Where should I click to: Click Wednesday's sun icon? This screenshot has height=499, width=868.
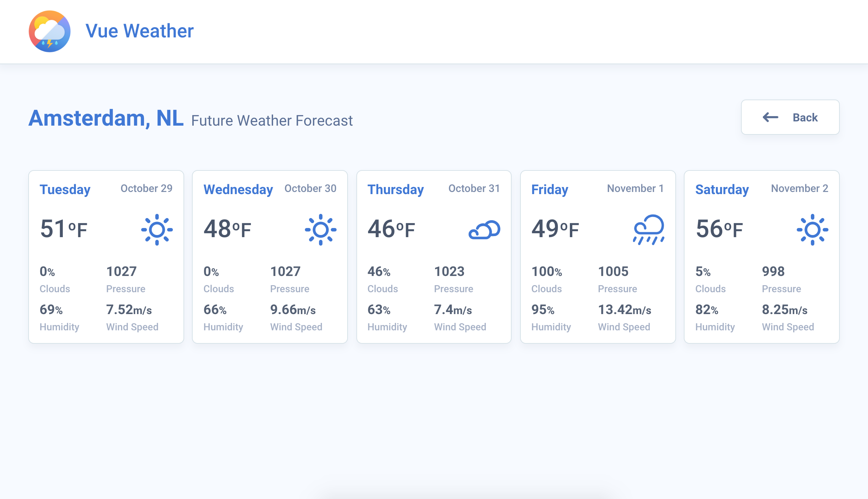click(320, 229)
